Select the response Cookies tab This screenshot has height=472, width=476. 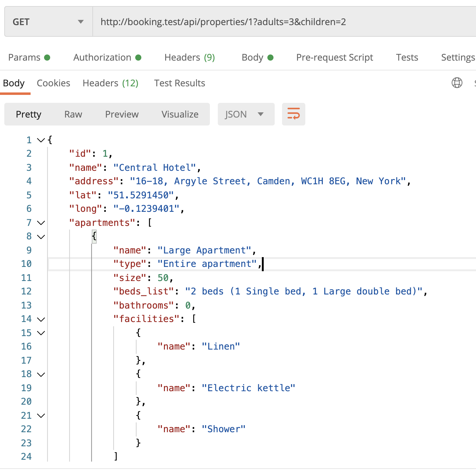54,83
